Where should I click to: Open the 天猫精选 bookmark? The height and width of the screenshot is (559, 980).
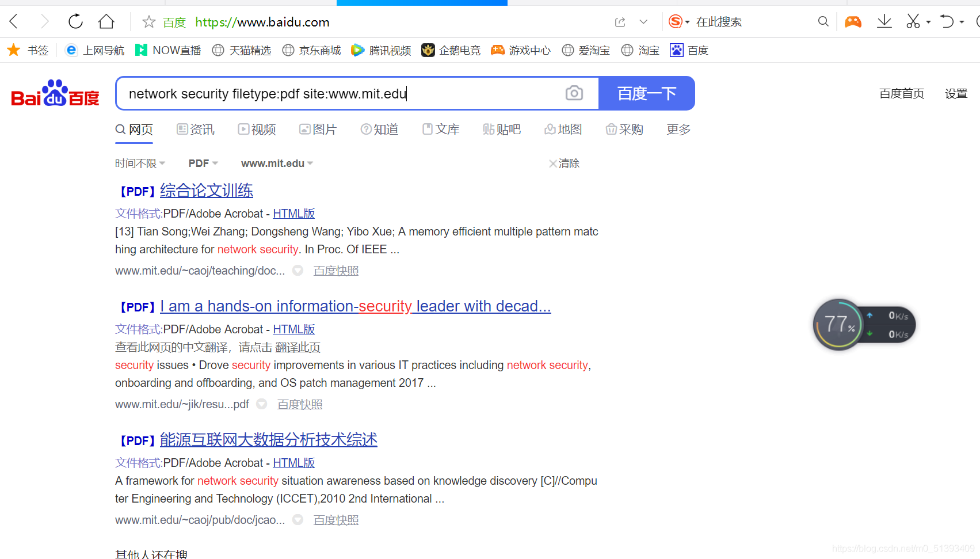pos(242,51)
